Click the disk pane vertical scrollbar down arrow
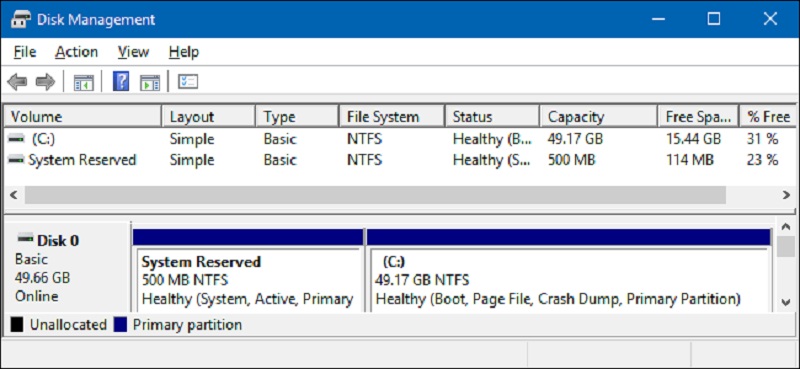This screenshot has height=369, width=800. 786,302
